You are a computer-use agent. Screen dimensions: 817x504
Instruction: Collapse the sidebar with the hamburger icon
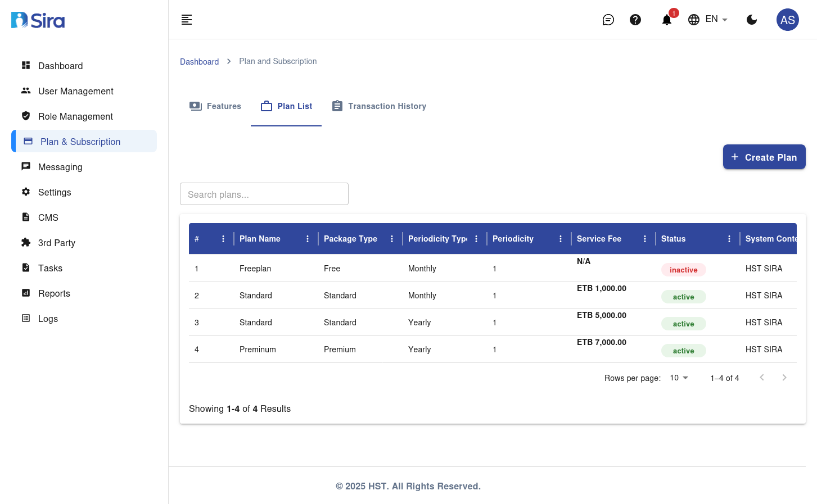186,19
